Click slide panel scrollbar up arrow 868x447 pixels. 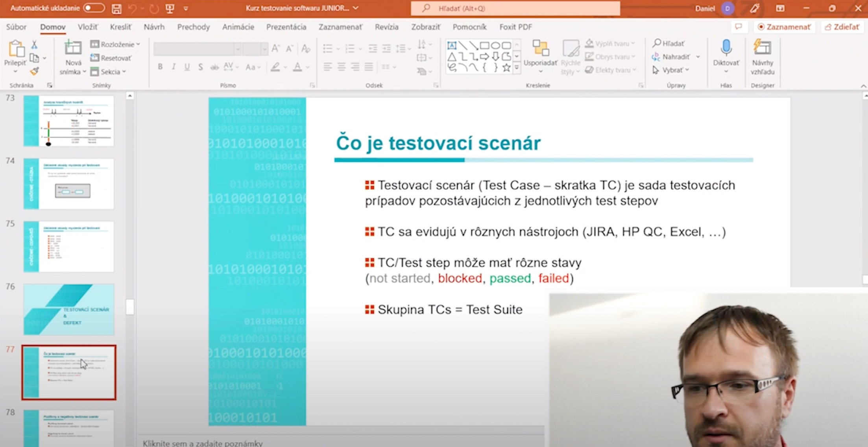[x=130, y=96]
